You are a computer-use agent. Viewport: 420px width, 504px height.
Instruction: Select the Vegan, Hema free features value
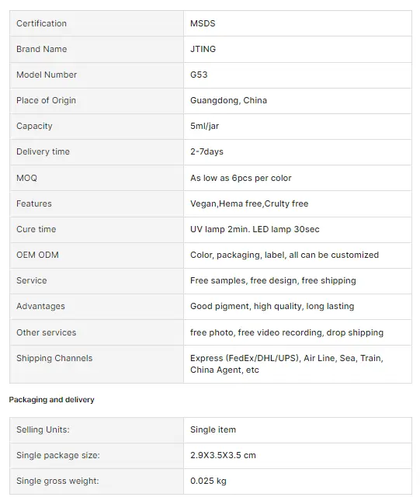pos(249,203)
